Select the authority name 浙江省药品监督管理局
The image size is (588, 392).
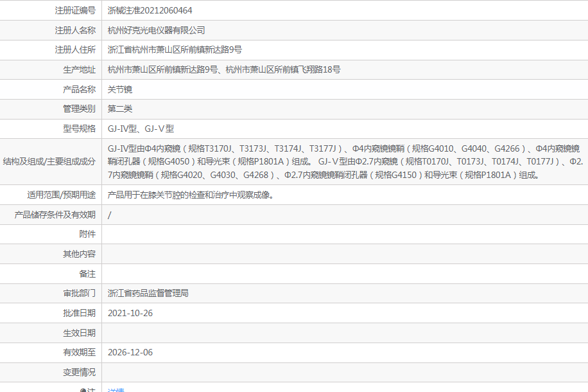148,293
